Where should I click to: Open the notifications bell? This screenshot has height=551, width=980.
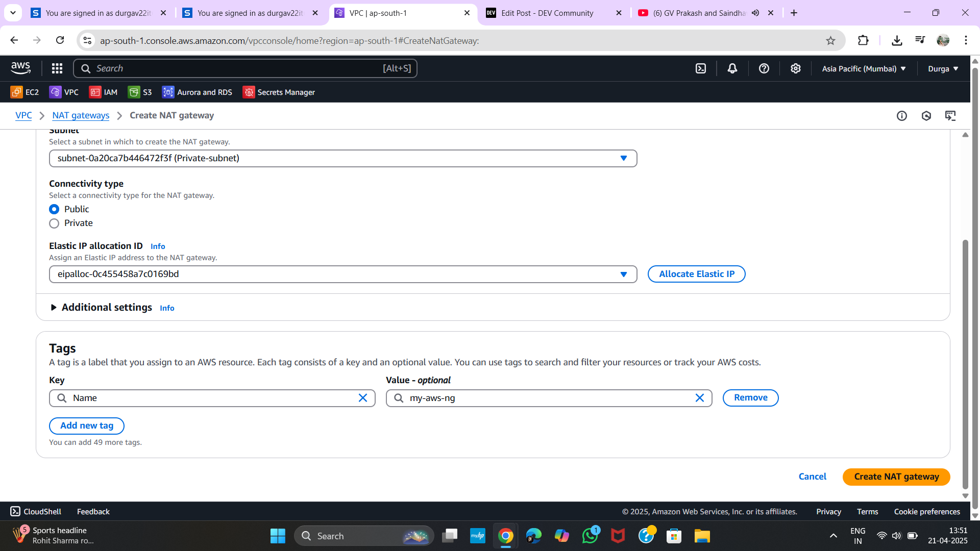[732, 68]
